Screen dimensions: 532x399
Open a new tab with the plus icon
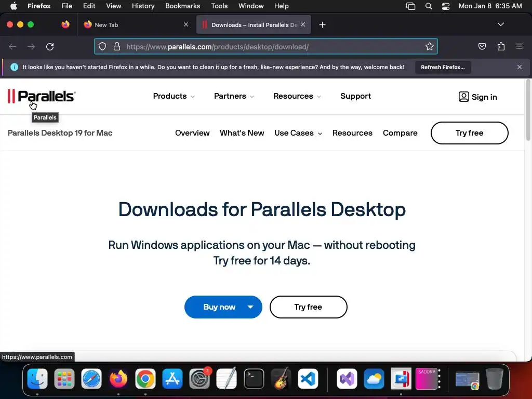322,25
